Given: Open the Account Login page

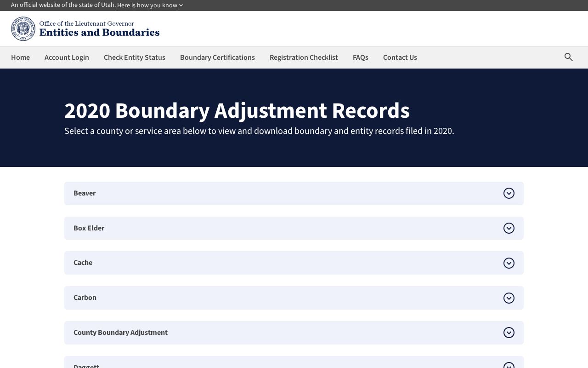Looking at the screenshot, I should [67, 57].
